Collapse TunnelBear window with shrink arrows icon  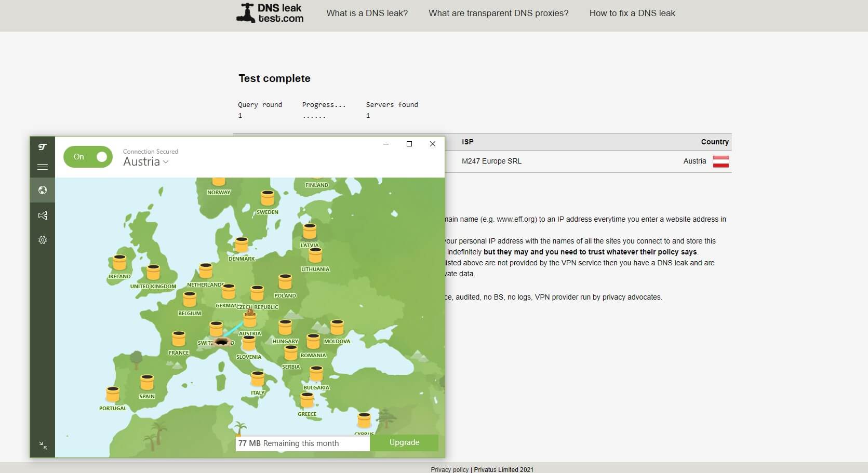coord(43,445)
